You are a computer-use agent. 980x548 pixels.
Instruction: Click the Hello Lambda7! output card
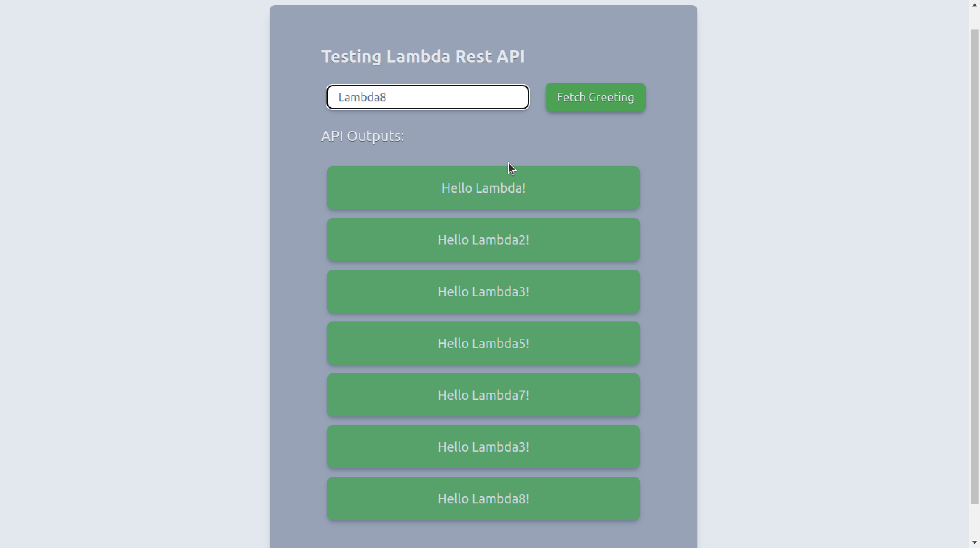coord(483,395)
